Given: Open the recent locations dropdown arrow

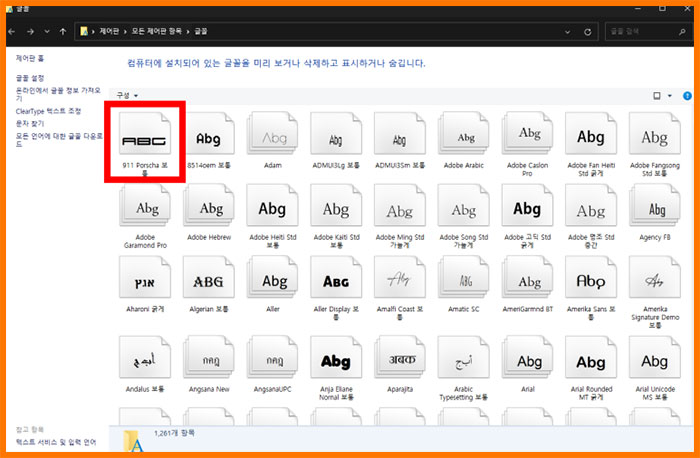Looking at the screenshot, I should click(47, 32).
